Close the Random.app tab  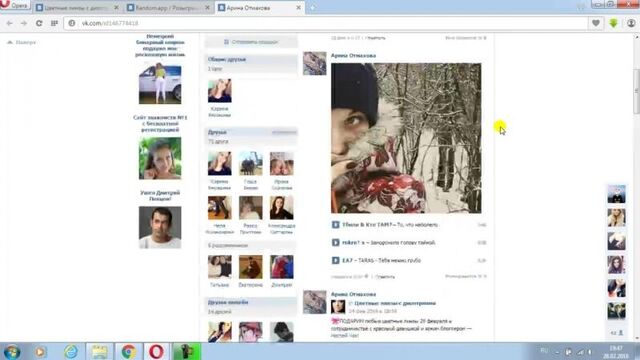[x=207, y=8]
